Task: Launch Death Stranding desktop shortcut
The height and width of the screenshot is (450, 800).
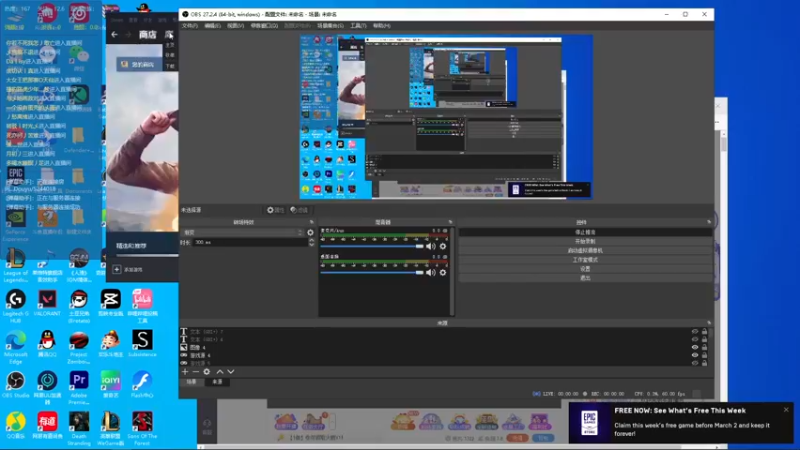Action: coord(79,429)
